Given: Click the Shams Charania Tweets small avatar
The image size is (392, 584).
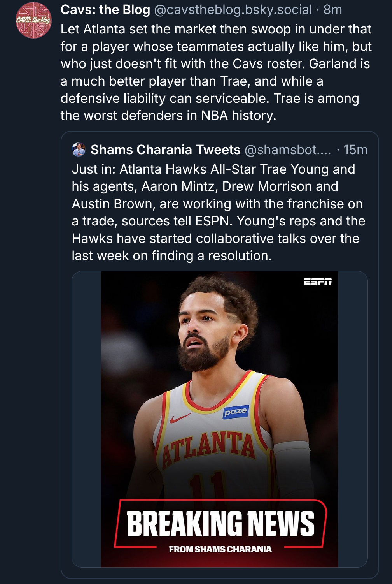Looking at the screenshot, I should coord(79,150).
